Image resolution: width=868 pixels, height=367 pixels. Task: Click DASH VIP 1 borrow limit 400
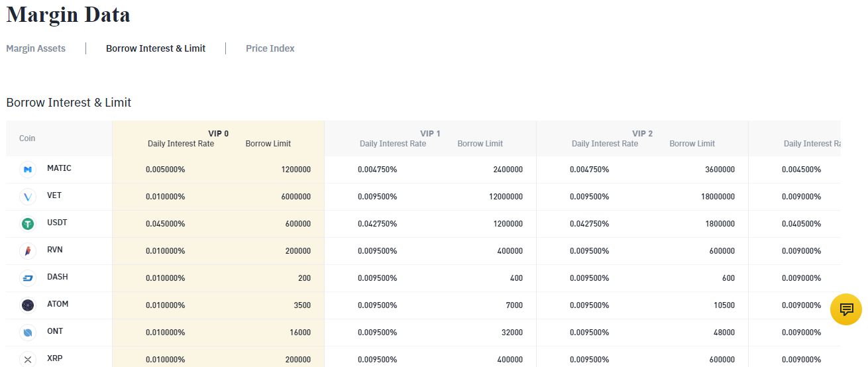(x=516, y=278)
